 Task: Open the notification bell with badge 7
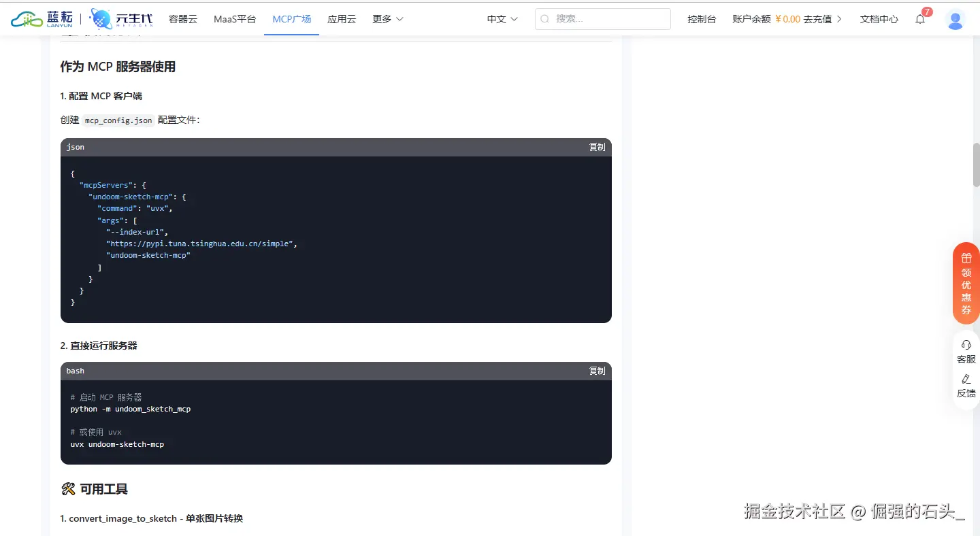coord(920,19)
